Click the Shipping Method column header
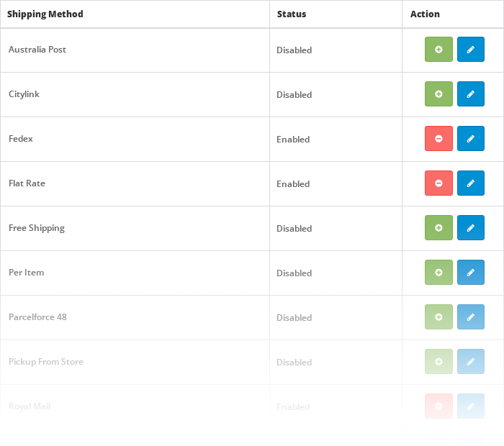The height and width of the screenshot is (446, 504). pos(45,14)
